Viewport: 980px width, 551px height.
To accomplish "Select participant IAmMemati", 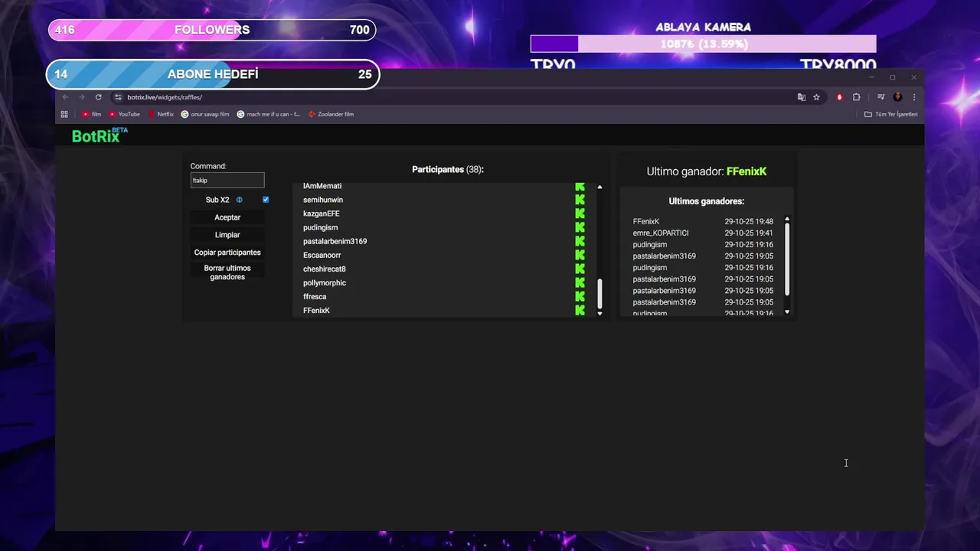I will (x=322, y=186).
